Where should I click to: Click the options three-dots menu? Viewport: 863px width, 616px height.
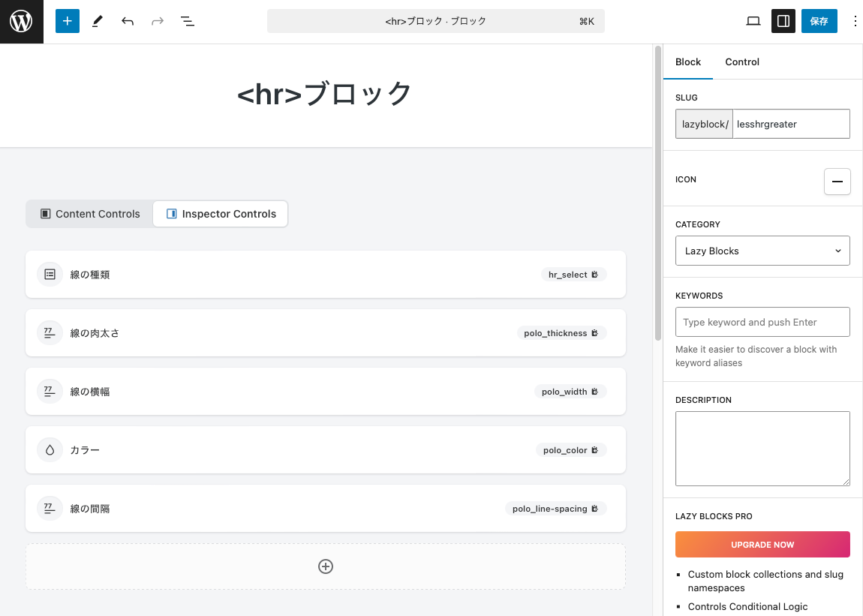pos(855,21)
